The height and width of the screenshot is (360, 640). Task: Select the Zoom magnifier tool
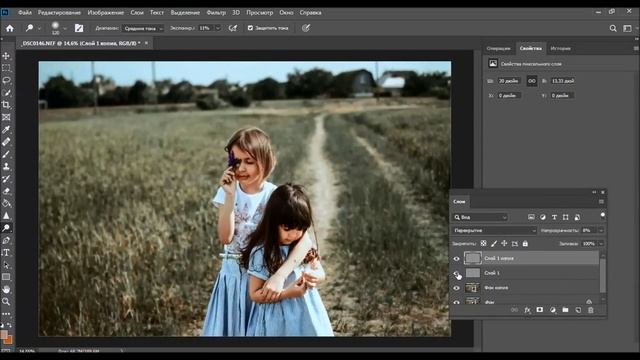pos(6,302)
